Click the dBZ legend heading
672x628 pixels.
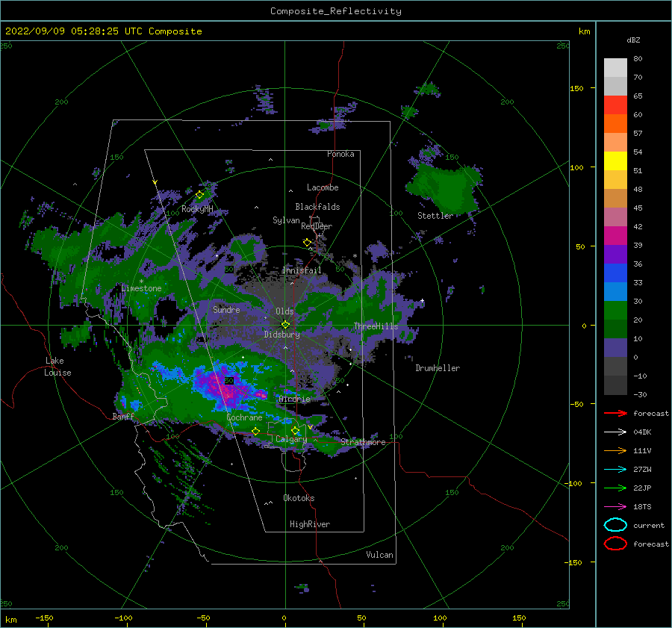pos(633,40)
